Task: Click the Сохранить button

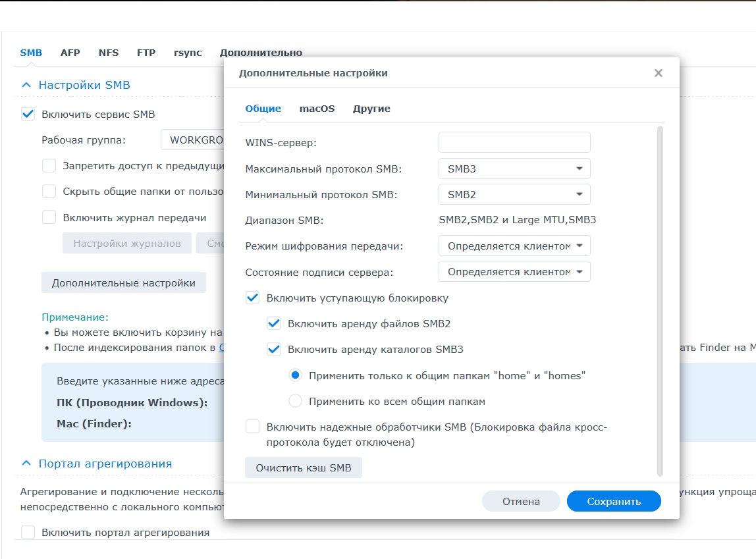Action: pos(613,501)
